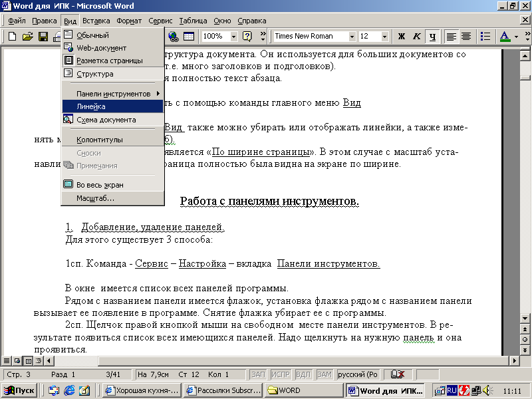
Task: Open Колонтитулы from Вид menu
Action: [x=112, y=140]
